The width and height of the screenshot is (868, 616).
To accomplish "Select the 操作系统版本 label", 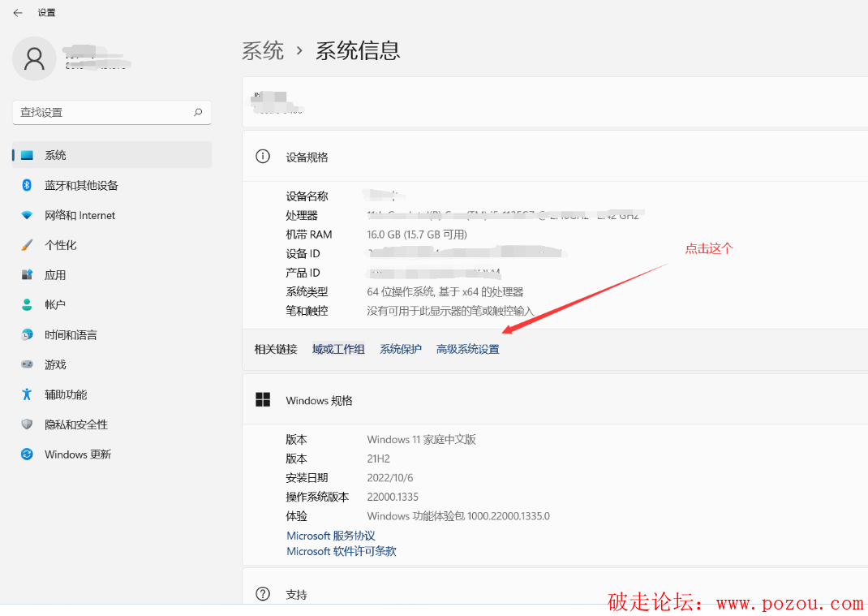I will click(x=318, y=497).
